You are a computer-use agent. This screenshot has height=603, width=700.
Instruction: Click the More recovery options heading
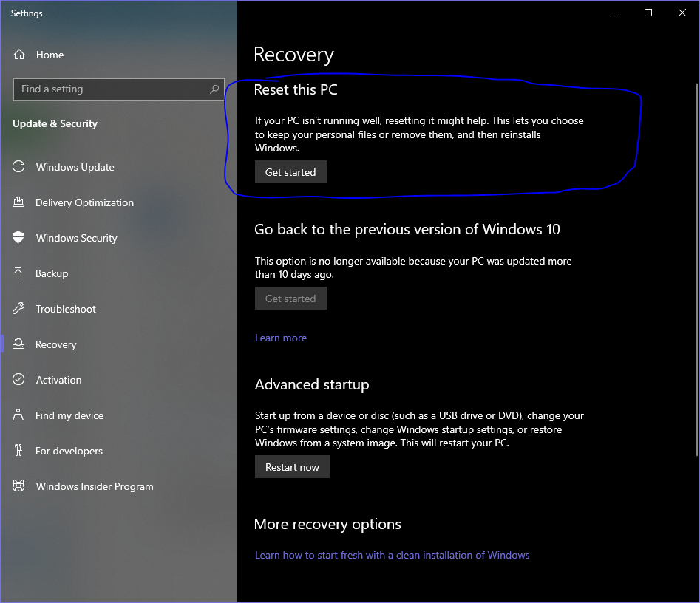coord(327,524)
